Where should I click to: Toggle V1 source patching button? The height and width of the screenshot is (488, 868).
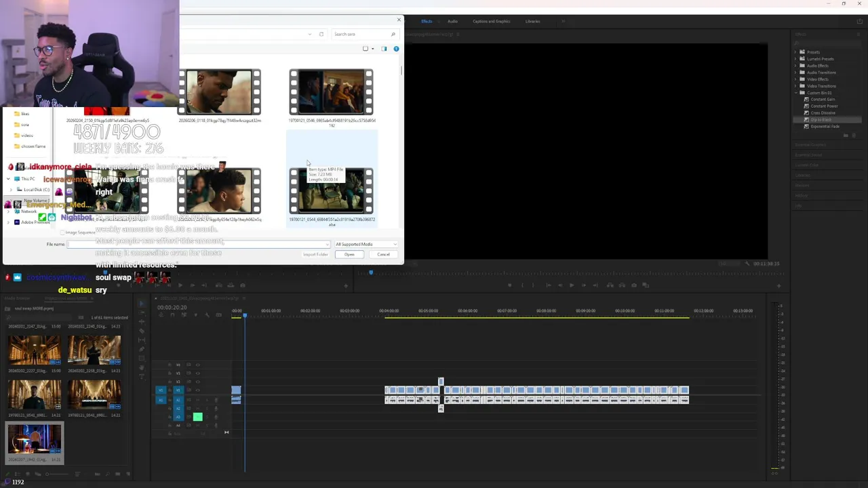point(161,390)
